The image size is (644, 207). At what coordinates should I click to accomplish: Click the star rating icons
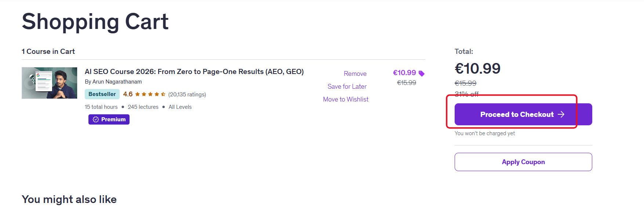150,94
